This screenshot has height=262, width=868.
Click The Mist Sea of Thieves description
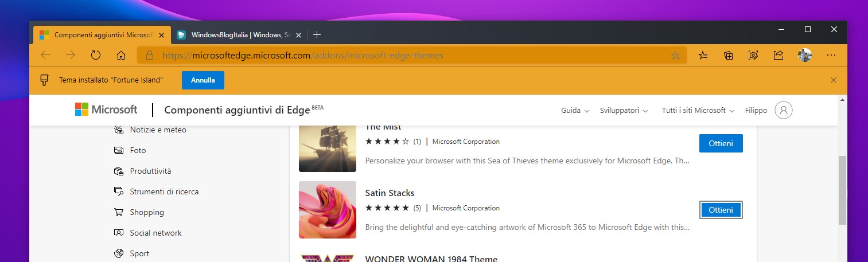click(x=527, y=161)
